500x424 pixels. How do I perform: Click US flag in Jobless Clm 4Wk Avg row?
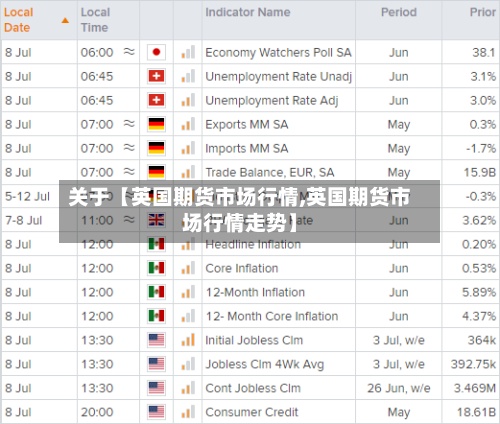[x=156, y=364]
